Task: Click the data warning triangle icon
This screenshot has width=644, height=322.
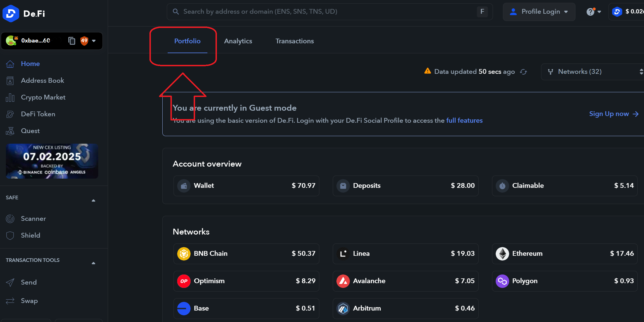Action: (427, 71)
